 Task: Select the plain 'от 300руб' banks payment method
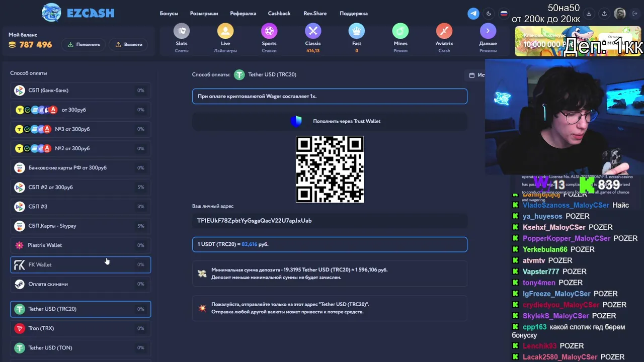pos(80,110)
